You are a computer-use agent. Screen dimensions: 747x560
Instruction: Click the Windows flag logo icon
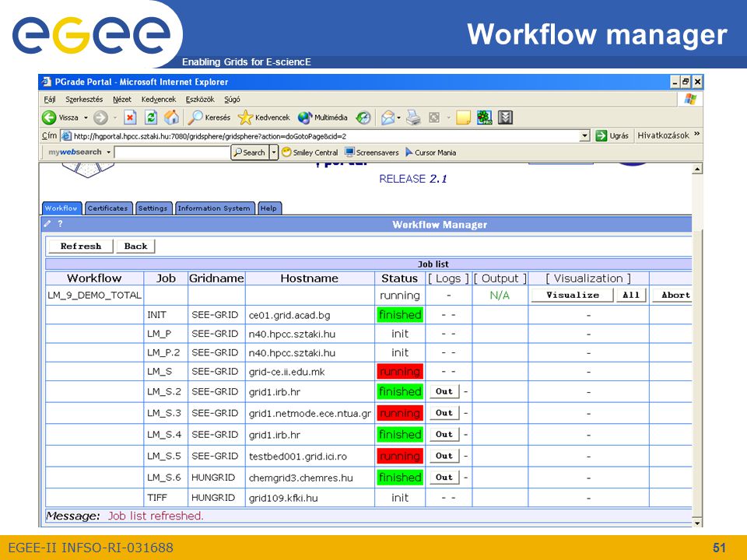coord(690,99)
